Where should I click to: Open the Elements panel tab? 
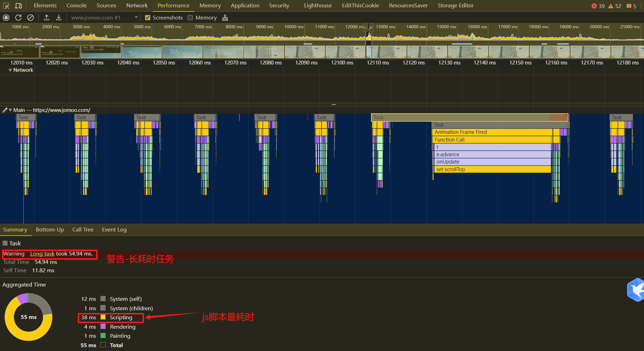coord(45,6)
